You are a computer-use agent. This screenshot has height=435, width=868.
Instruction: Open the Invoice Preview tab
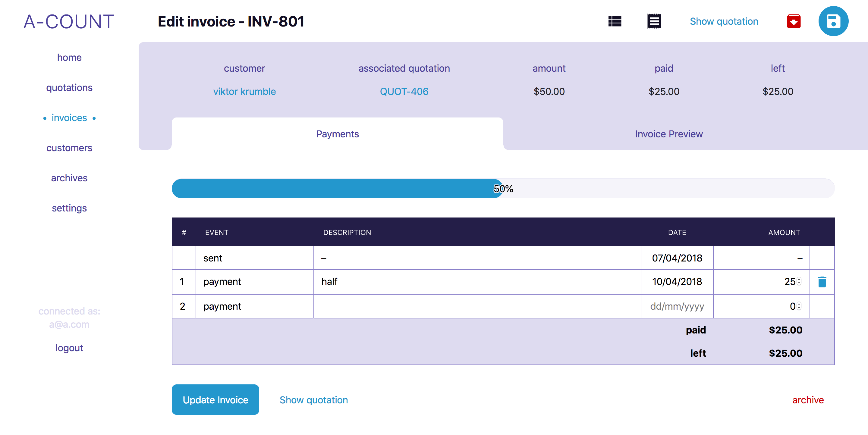click(x=668, y=134)
